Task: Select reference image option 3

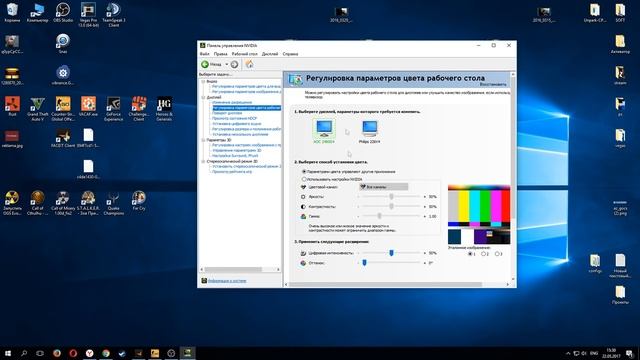Action: 497,254
